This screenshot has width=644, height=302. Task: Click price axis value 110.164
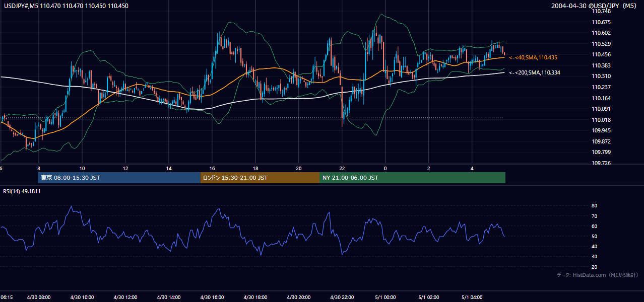pyautogui.click(x=601, y=99)
